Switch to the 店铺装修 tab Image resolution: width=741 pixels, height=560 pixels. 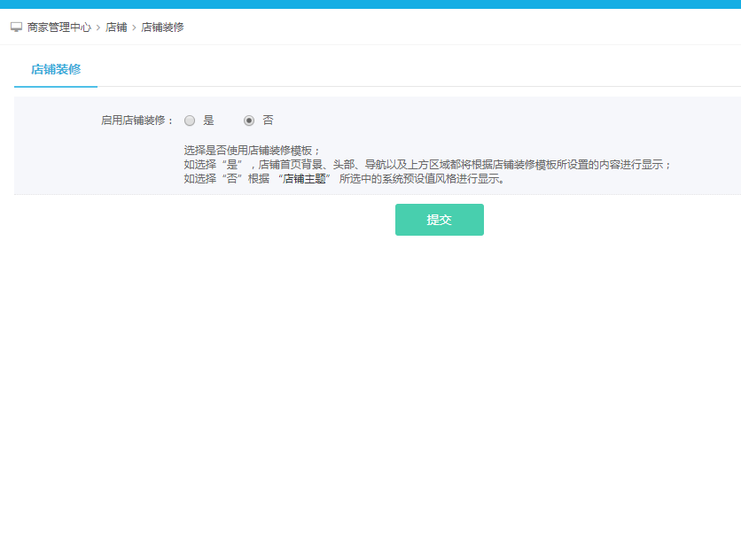click(56, 69)
